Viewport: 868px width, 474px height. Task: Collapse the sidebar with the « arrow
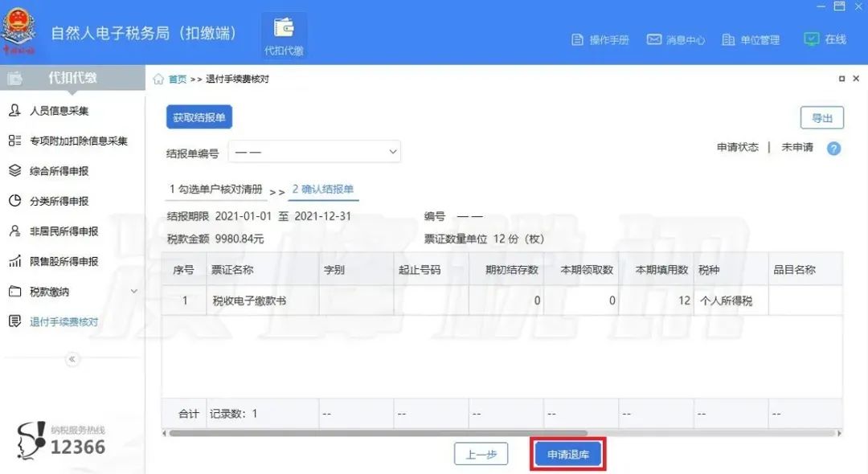[72, 359]
